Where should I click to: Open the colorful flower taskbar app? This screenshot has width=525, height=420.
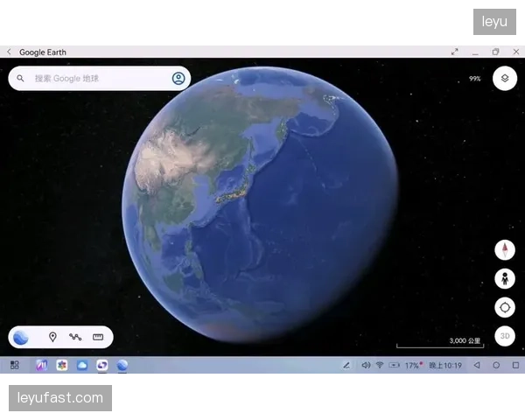[x=61, y=365]
